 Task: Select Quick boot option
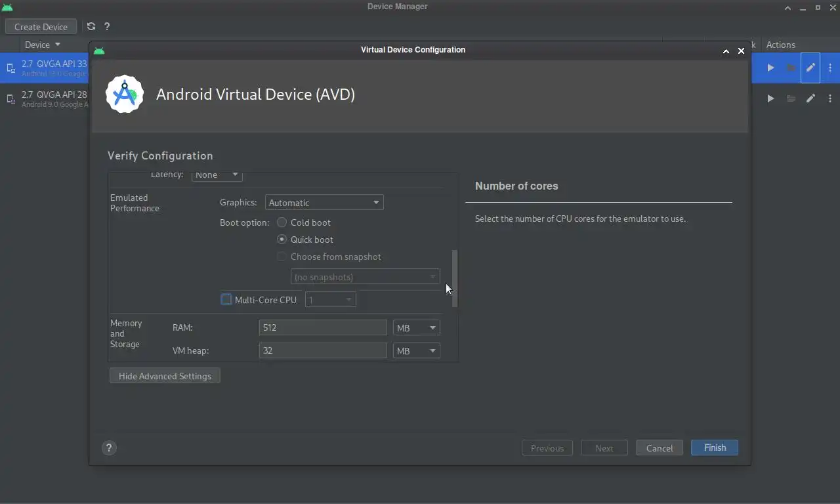[282, 240]
